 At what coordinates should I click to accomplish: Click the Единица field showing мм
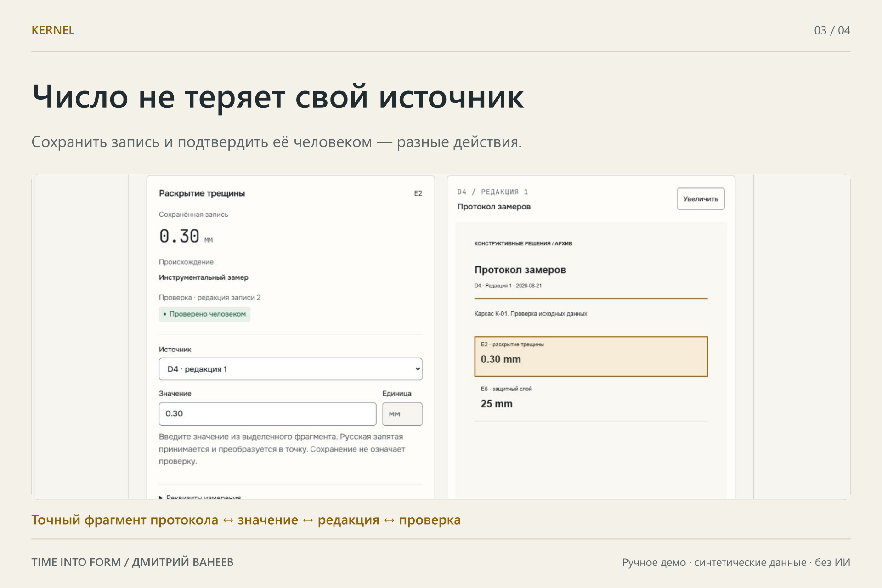point(402,414)
